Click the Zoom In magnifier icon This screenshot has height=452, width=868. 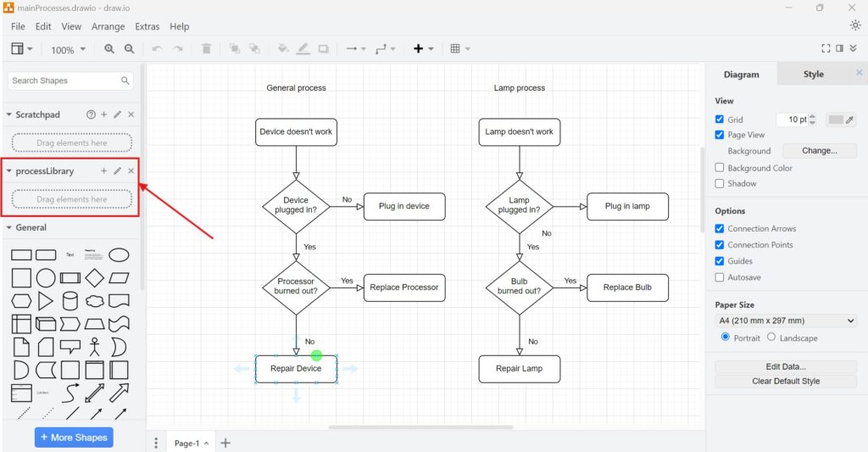coord(109,49)
